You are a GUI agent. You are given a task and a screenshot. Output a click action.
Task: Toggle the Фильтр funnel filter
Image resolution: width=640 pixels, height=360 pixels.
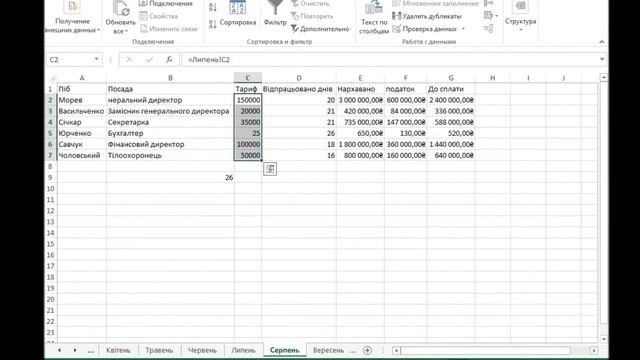point(275,14)
